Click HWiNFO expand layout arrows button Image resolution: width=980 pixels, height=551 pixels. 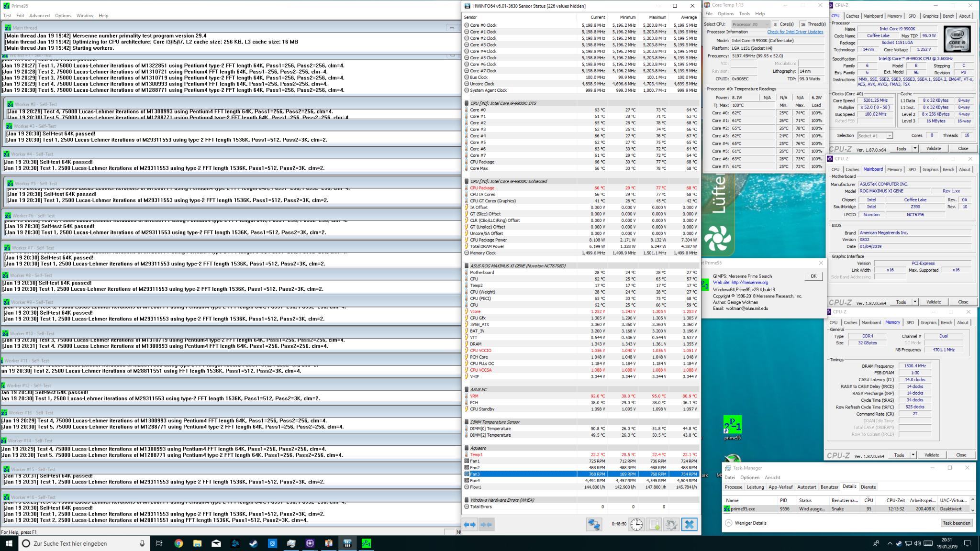point(470,525)
